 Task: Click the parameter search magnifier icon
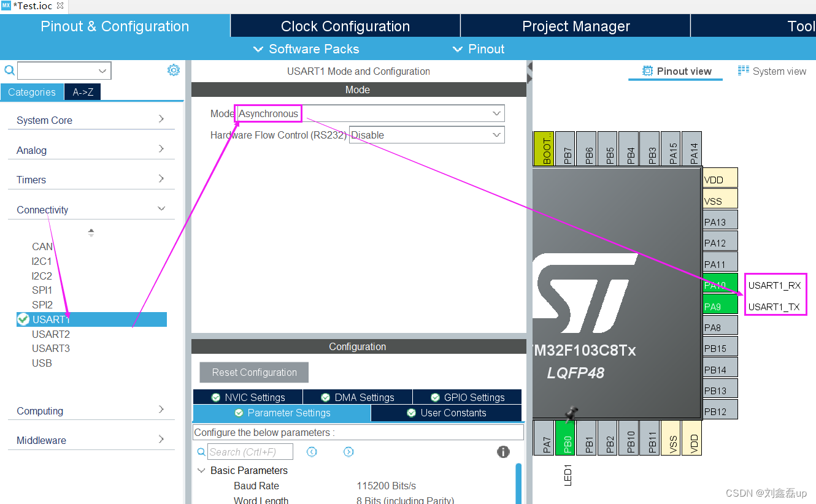(x=201, y=452)
